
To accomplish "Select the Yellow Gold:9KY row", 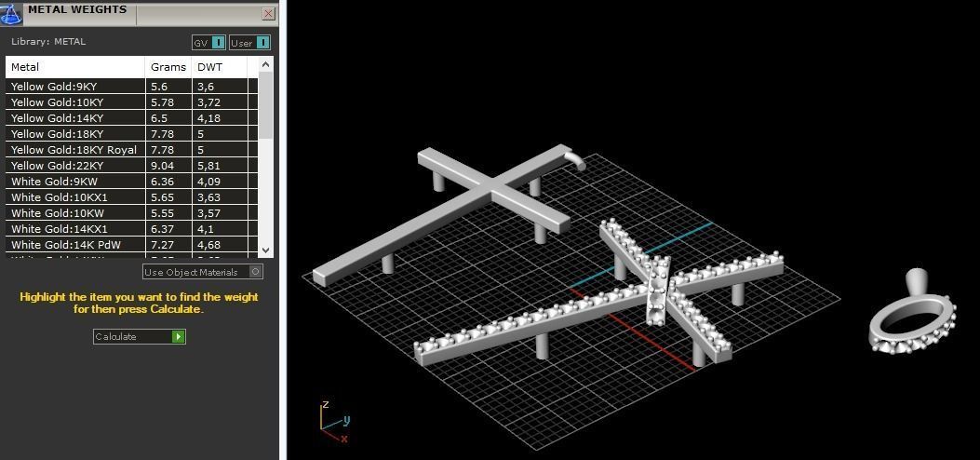I will (x=131, y=87).
